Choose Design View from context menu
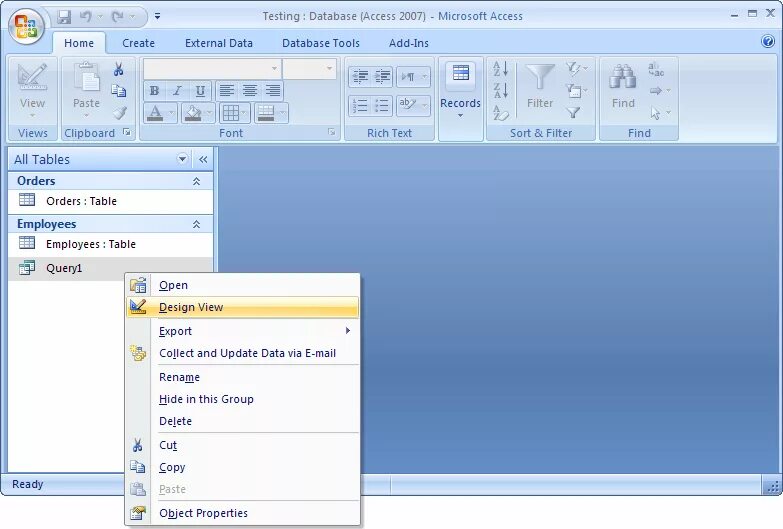 pyautogui.click(x=243, y=307)
